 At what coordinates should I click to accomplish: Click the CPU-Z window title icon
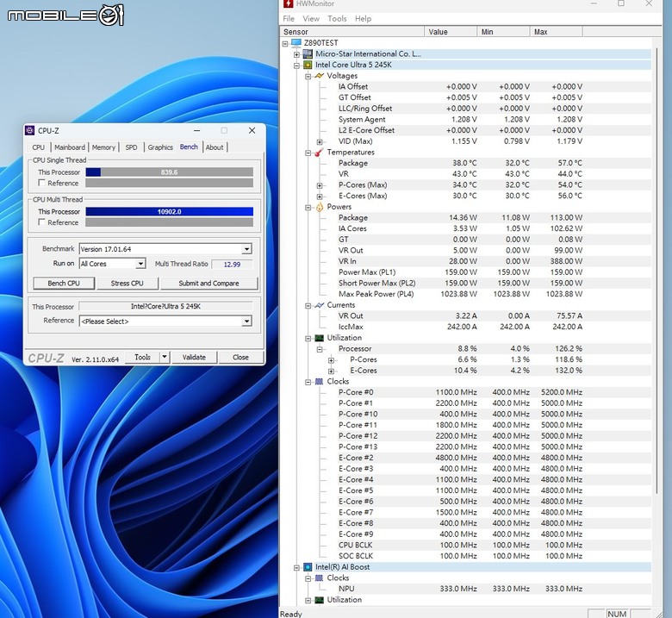pyautogui.click(x=29, y=130)
